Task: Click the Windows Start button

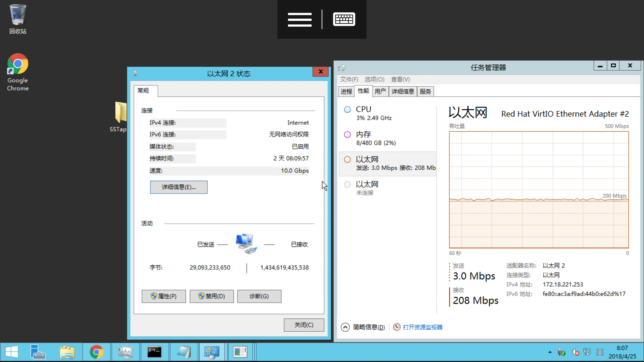Action: point(12,352)
